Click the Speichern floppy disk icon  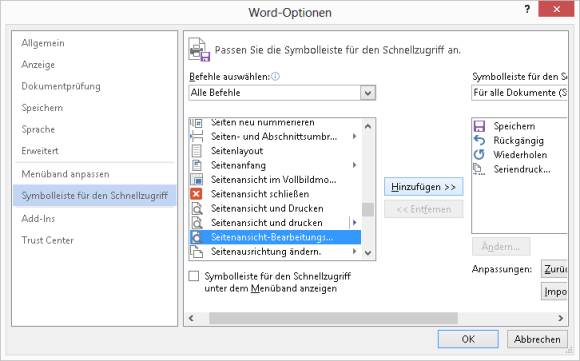(x=479, y=126)
